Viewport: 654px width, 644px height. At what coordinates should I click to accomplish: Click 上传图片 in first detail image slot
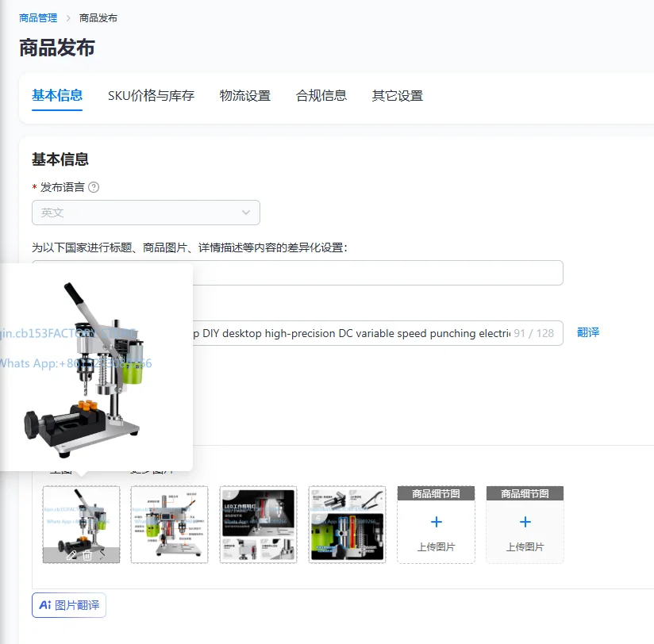(x=437, y=547)
